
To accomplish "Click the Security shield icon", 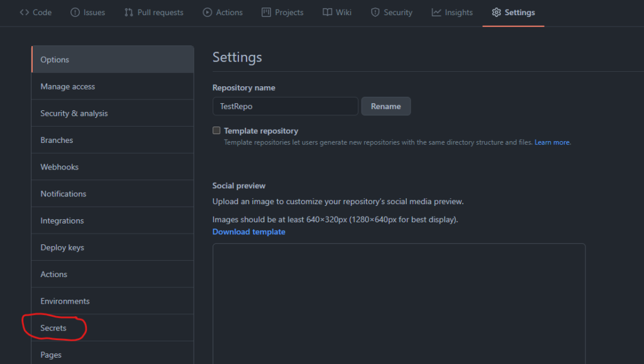I will point(375,13).
